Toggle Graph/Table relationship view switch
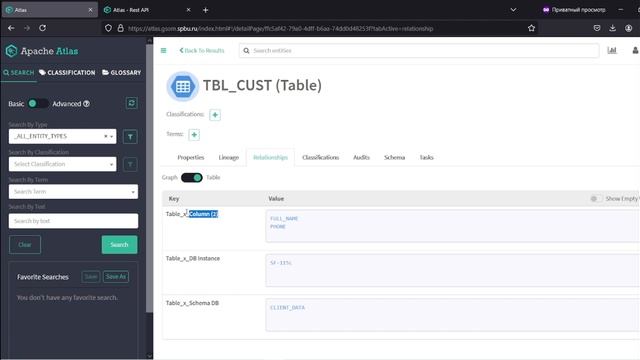The height and width of the screenshot is (360, 640). click(x=192, y=178)
